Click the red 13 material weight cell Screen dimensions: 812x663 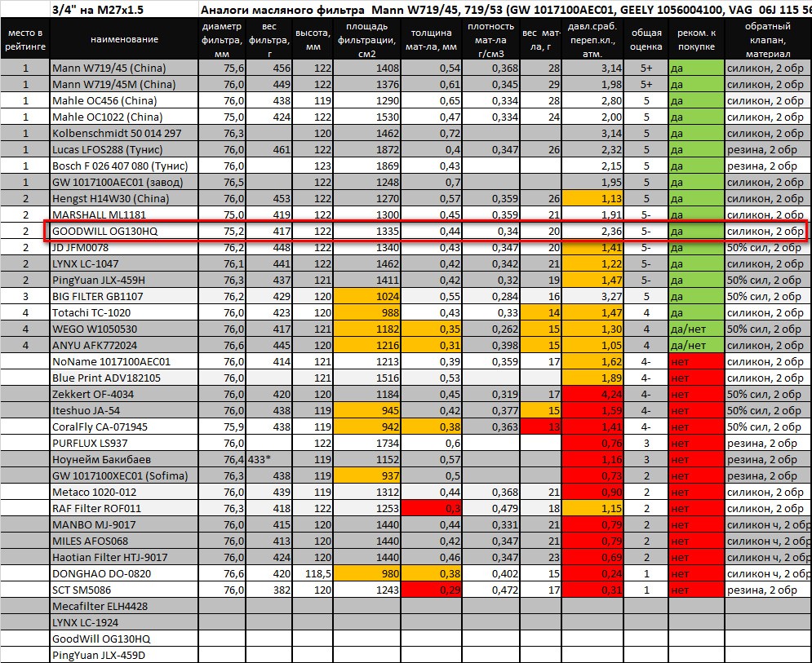click(540, 427)
